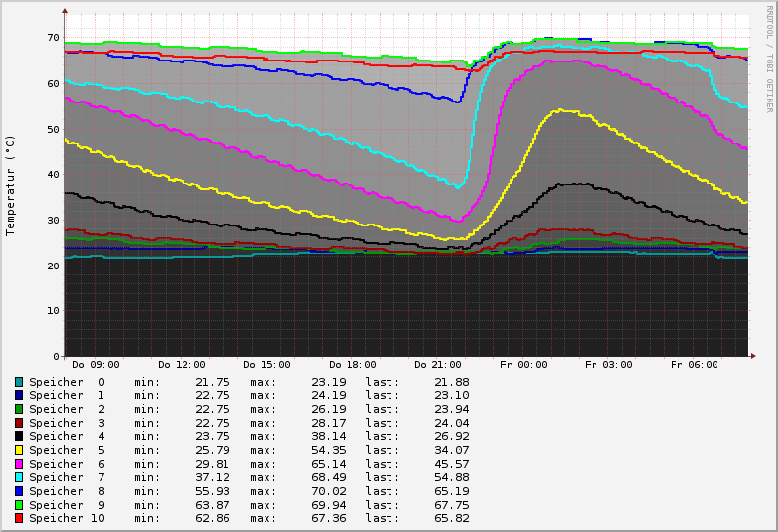
Task: Click the Temperatur (°C) axis title
Action: click(x=11, y=185)
